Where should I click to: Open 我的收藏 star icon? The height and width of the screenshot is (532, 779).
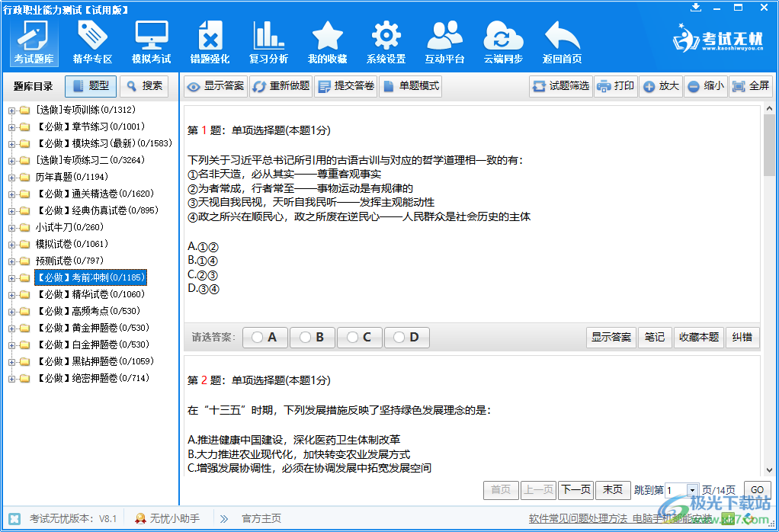[327, 43]
